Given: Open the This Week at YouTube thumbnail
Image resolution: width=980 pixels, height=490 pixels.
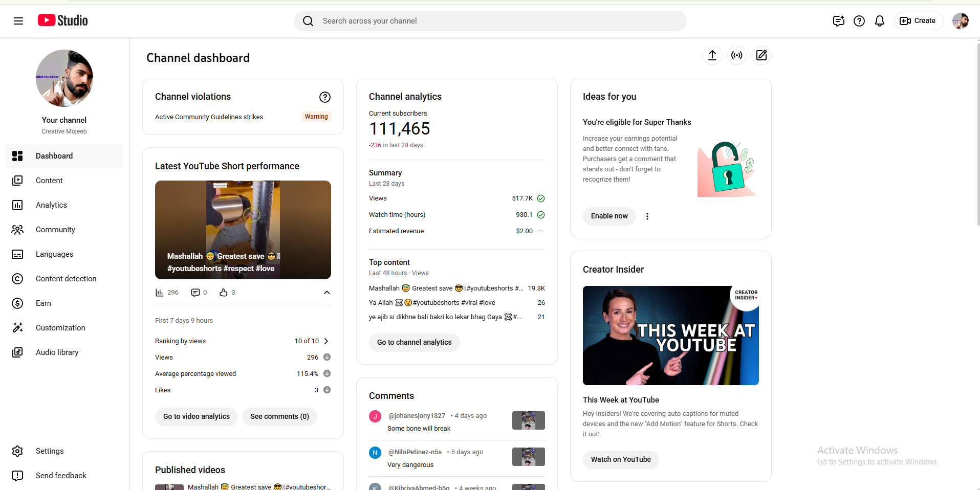Looking at the screenshot, I should point(670,336).
